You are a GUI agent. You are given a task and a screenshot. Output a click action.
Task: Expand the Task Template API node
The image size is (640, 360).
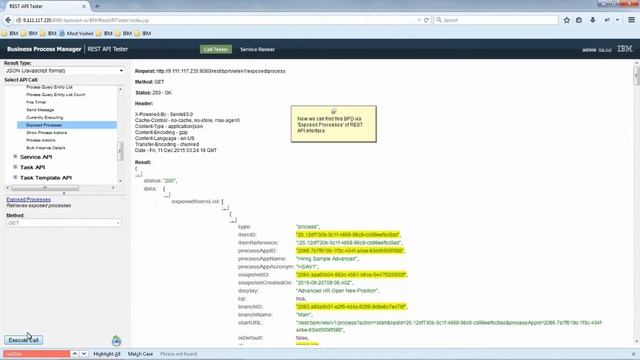point(15,177)
